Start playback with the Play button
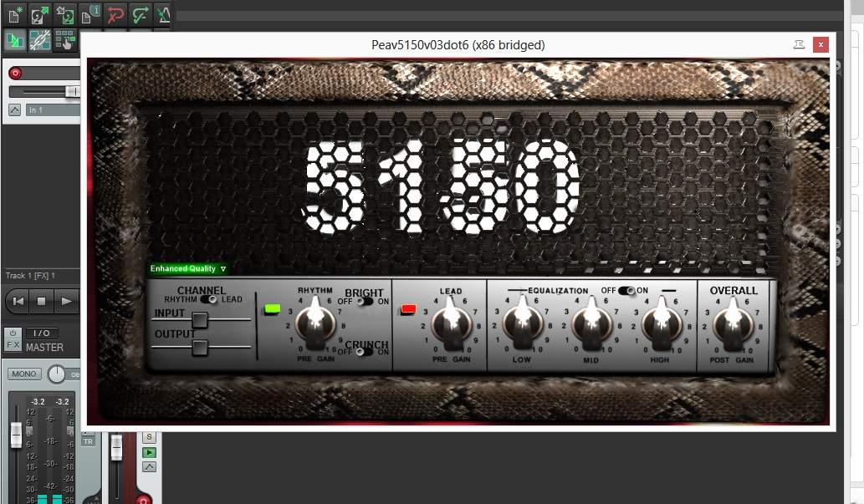This screenshot has width=864, height=504. pos(66,301)
